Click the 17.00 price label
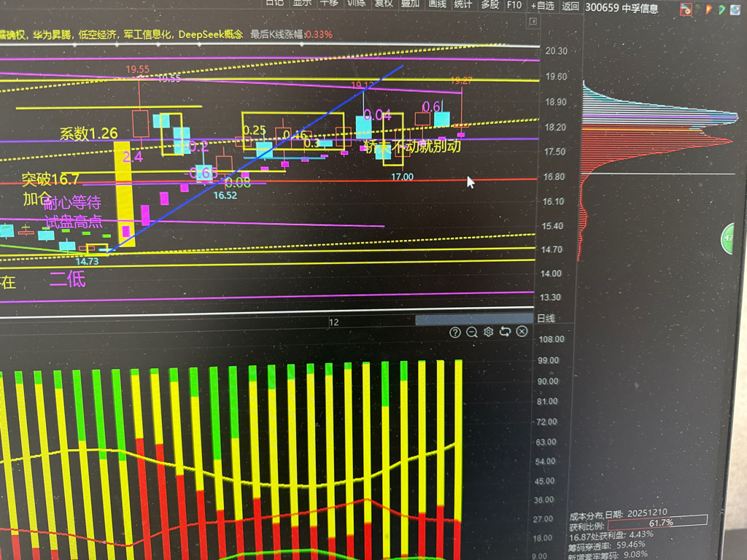The width and height of the screenshot is (747, 560). tap(402, 176)
